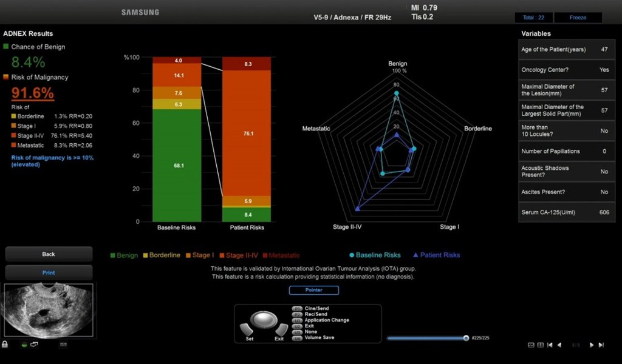Screen dimensions: 622x364
Task: Select Age of the Patient value field
Action: tap(567, 50)
